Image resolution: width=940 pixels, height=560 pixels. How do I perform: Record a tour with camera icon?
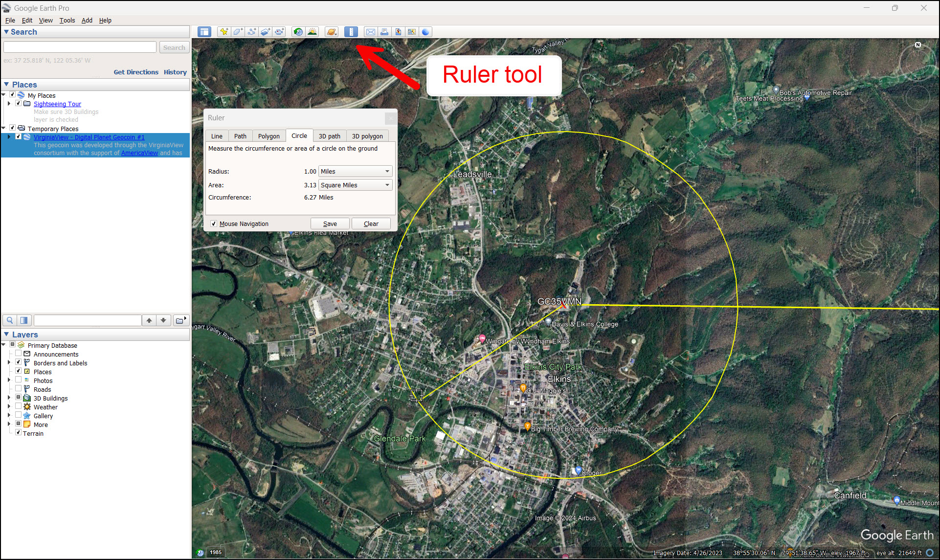click(279, 32)
